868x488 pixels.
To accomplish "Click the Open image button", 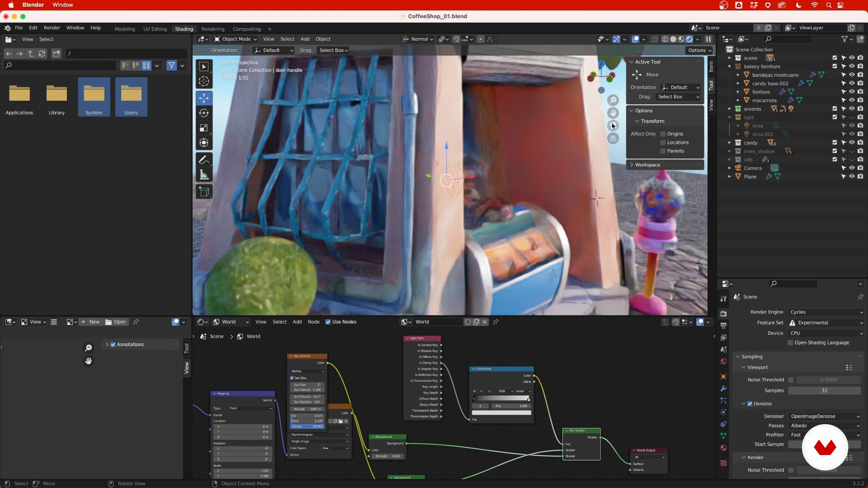I will [116, 322].
